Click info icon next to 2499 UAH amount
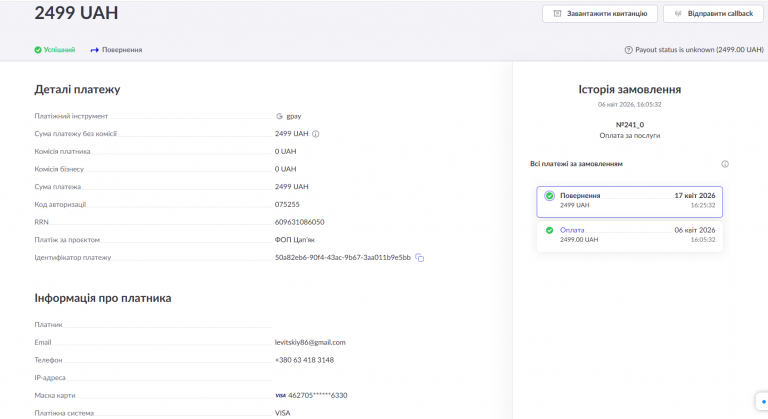This screenshot has width=768, height=419. [315, 133]
